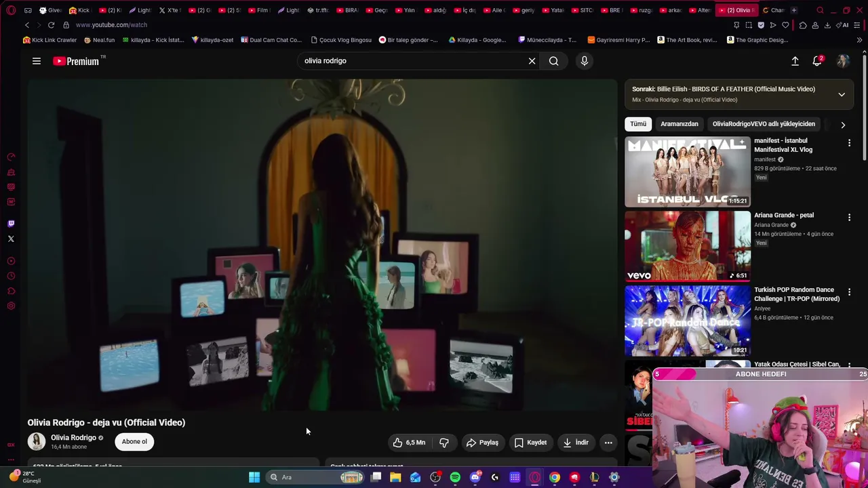Viewport: 868px width, 488px height.
Task: Open the manifest channel link
Action: [x=765, y=160]
